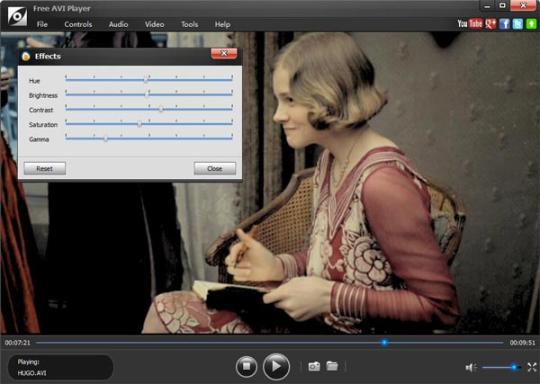Minimize the Free AVI Player window

tap(487, 6)
